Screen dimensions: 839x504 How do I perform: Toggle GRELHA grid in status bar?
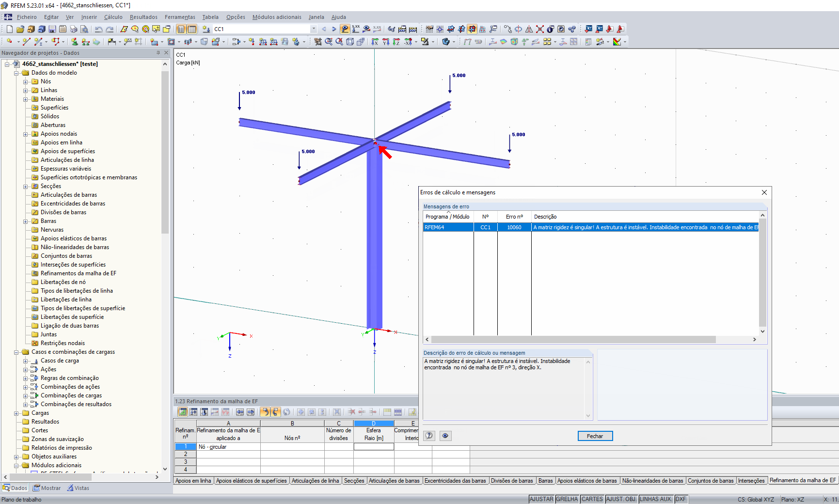(x=567, y=499)
